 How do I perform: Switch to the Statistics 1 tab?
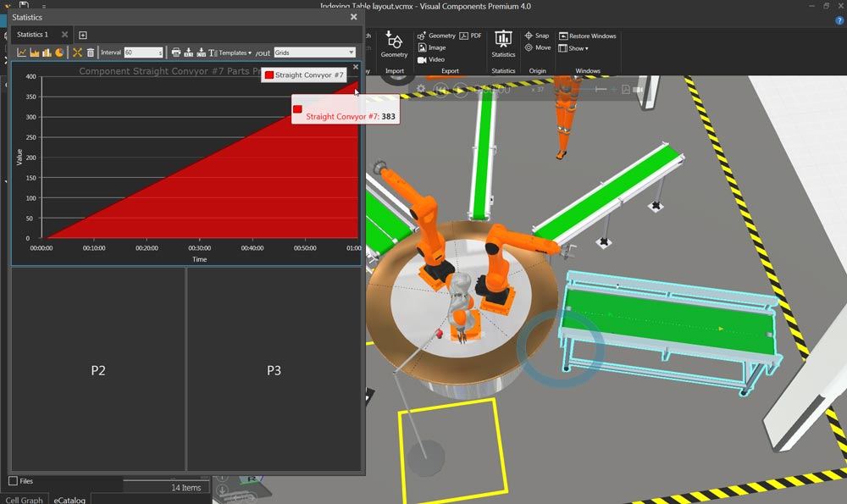(32, 35)
